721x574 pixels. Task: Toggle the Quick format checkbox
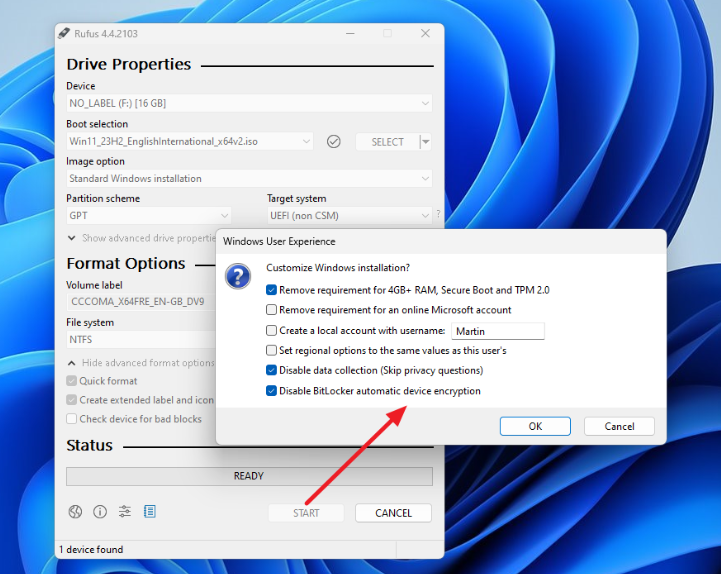pyautogui.click(x=71, y=381)
